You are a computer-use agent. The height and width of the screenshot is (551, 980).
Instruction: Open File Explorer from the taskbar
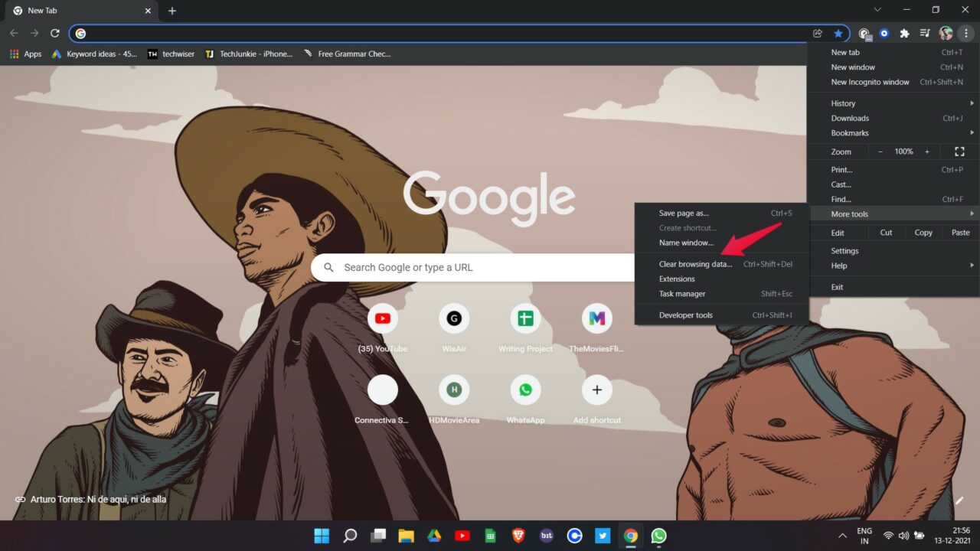pos(406,536)
